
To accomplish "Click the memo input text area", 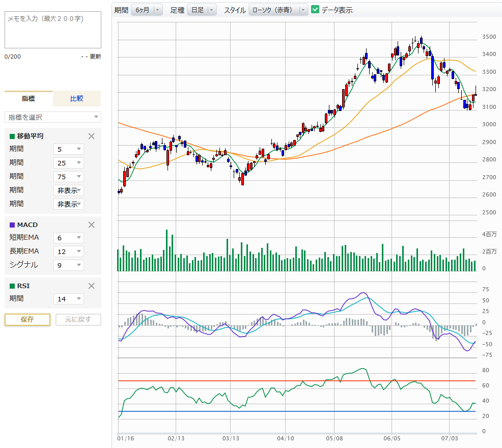I will [x=53, y=30].
